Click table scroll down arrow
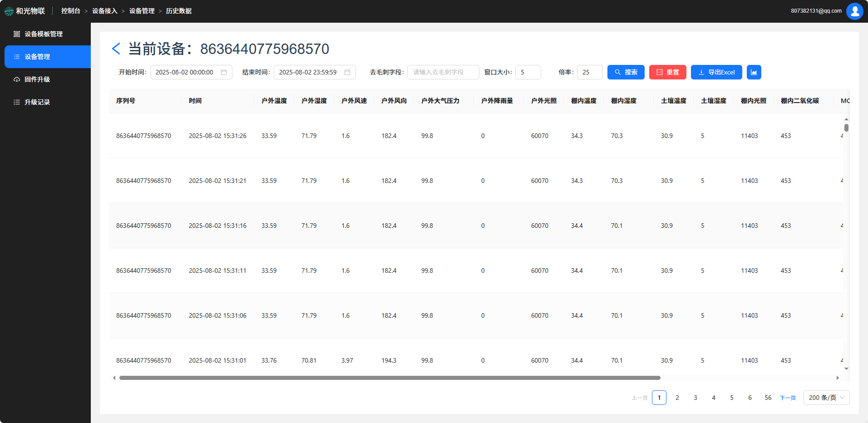The width and height of the screenshot is (868, 423). (846, 369)
